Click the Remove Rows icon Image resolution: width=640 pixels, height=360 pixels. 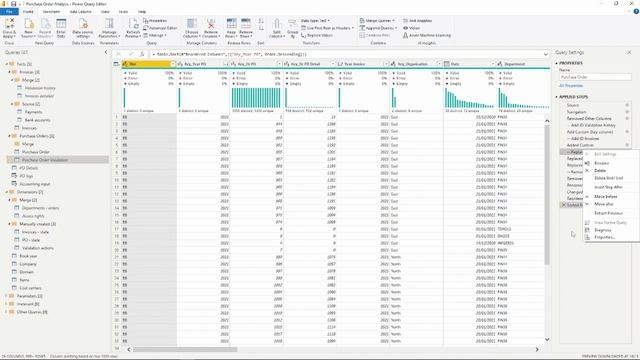click(x=246, y=24)
